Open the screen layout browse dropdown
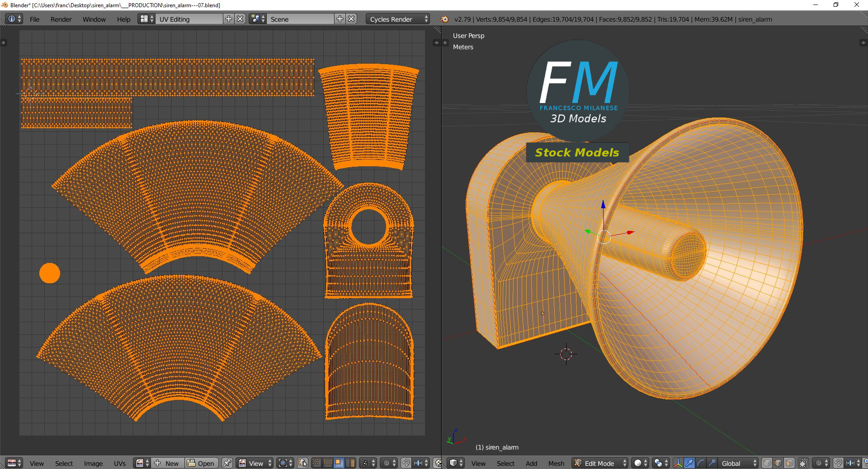The image size is (868, 469). pos(146,19)
